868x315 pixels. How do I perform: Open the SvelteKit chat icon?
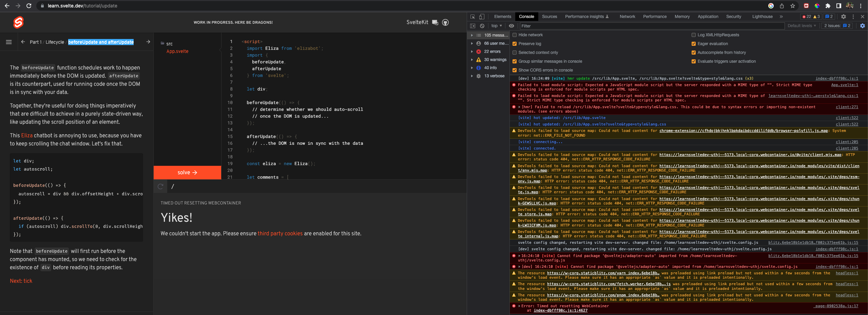(x=435, y=22)
